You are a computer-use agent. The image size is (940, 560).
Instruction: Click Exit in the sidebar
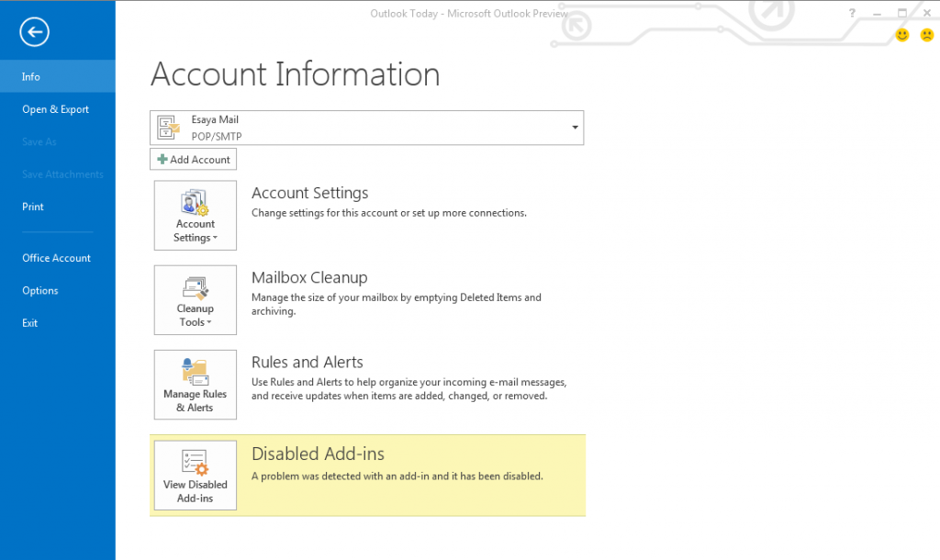(58, 322)
